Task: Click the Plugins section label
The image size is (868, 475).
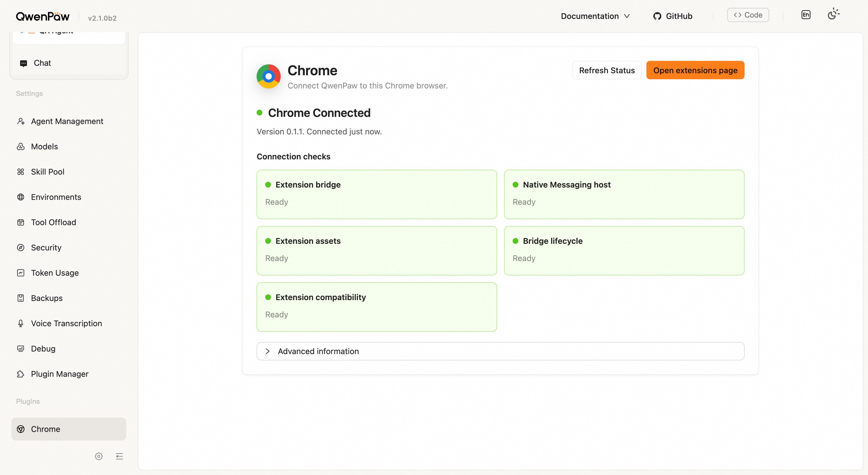Action: pos(28,401)
